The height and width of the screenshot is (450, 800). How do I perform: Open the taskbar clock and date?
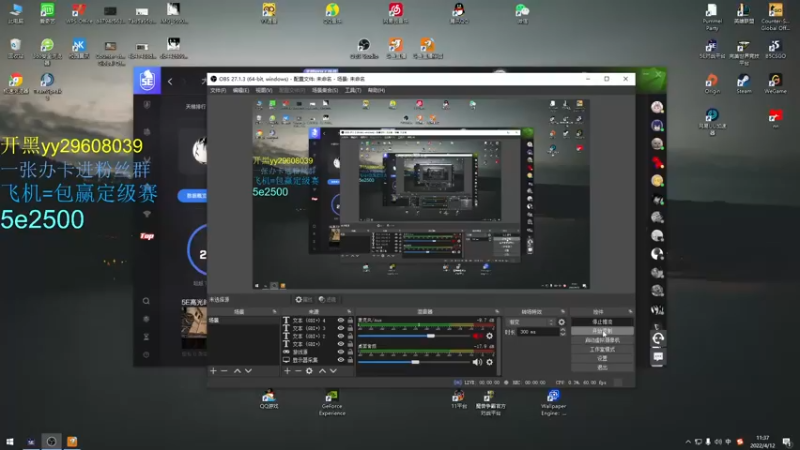point(763,442)
